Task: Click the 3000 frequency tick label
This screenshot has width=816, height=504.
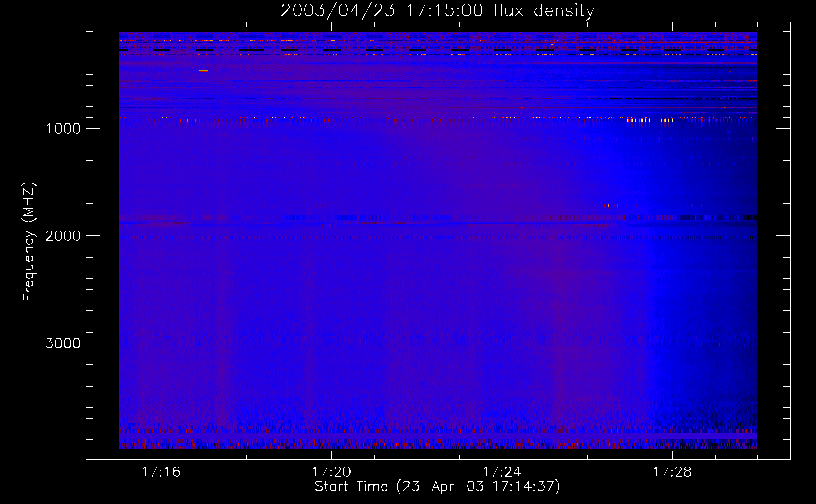Action: [63, 343]
